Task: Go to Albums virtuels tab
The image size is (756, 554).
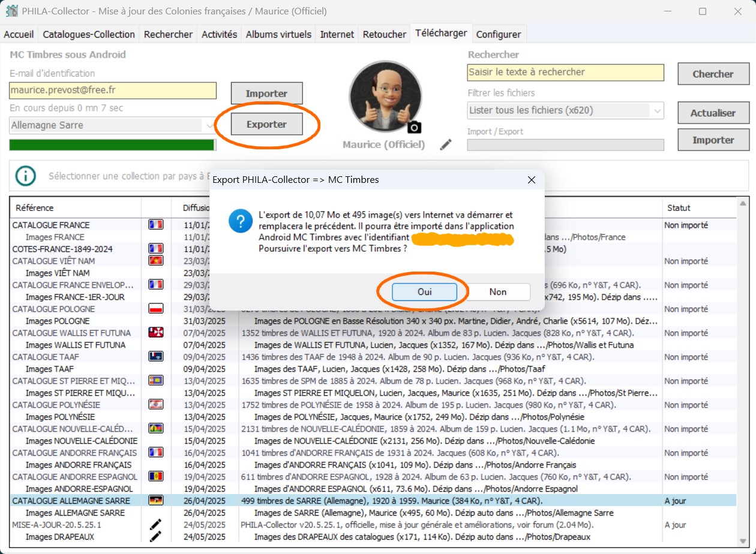Action: 278,34
